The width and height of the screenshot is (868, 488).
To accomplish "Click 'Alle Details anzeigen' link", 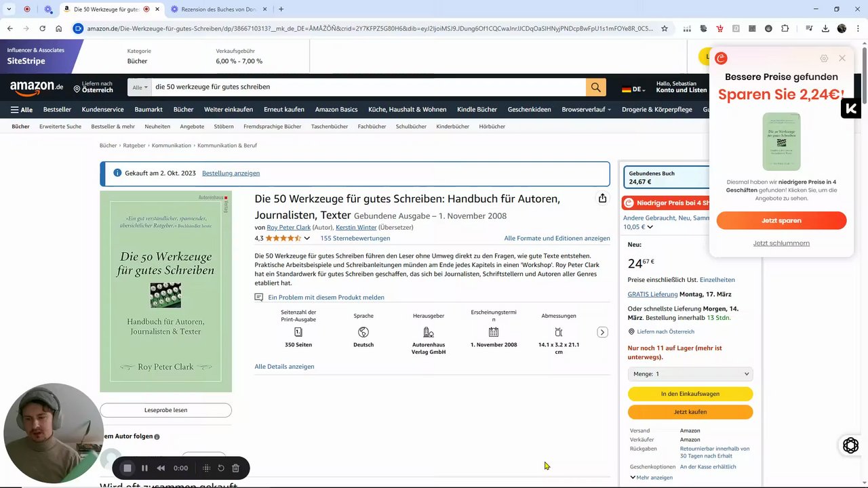I will click(x=284, y=367).
